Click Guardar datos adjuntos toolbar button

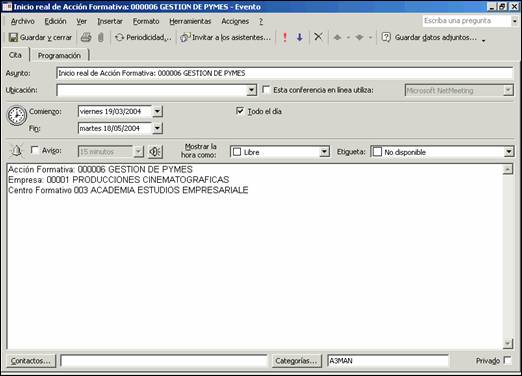(429, 38)
